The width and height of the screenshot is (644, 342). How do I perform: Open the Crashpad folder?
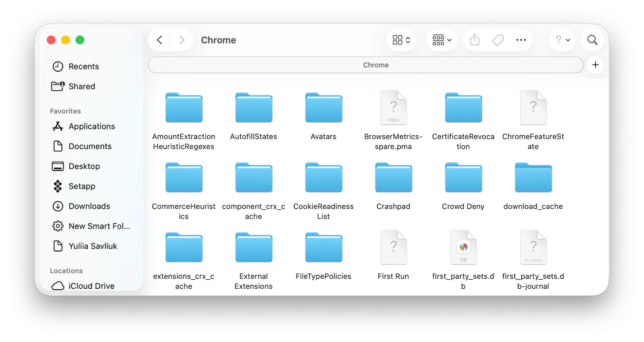[x=393, y=178]
